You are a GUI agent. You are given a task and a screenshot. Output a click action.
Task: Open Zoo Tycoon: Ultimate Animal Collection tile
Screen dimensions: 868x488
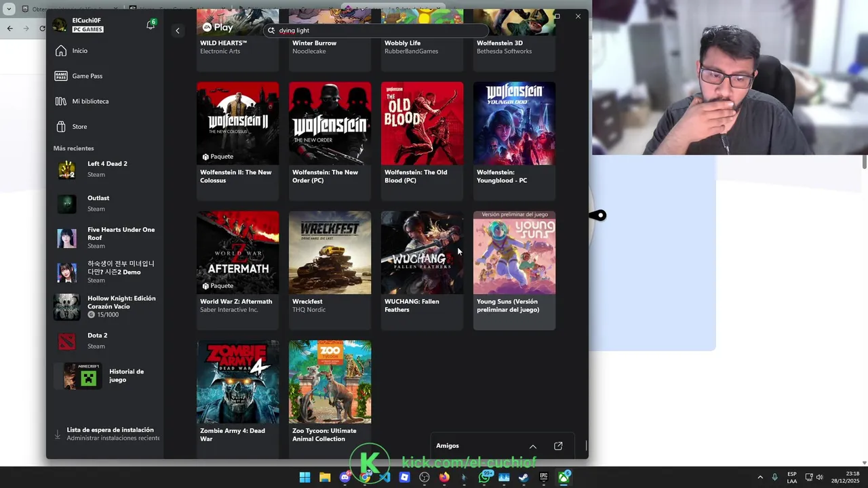tap(330, 399)
